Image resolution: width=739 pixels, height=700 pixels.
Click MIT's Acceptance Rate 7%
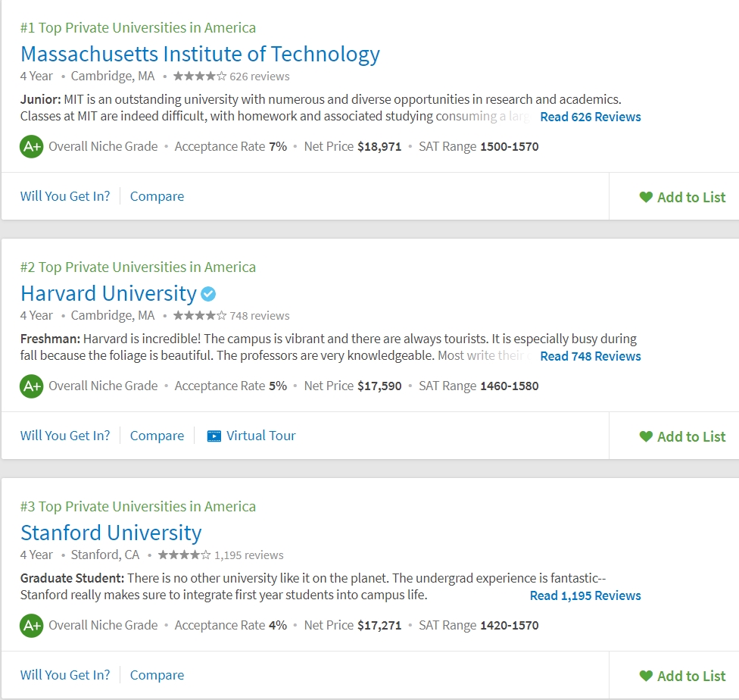coord(231,147)
